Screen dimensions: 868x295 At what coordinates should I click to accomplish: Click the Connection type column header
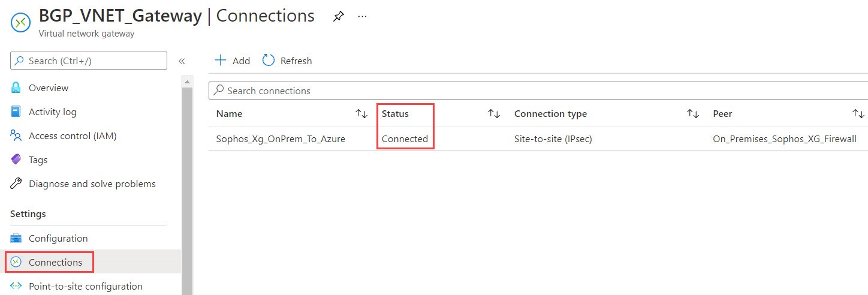click(550, 113)
